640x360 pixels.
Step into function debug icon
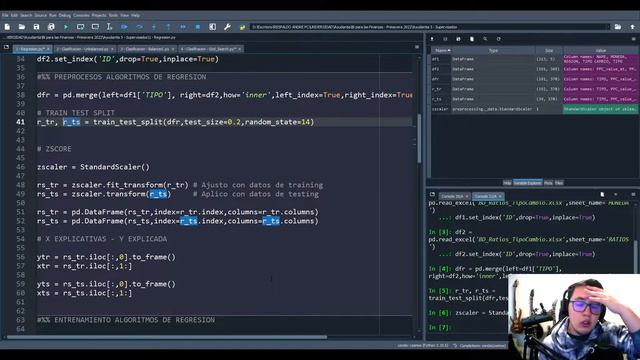coord(154,27)
